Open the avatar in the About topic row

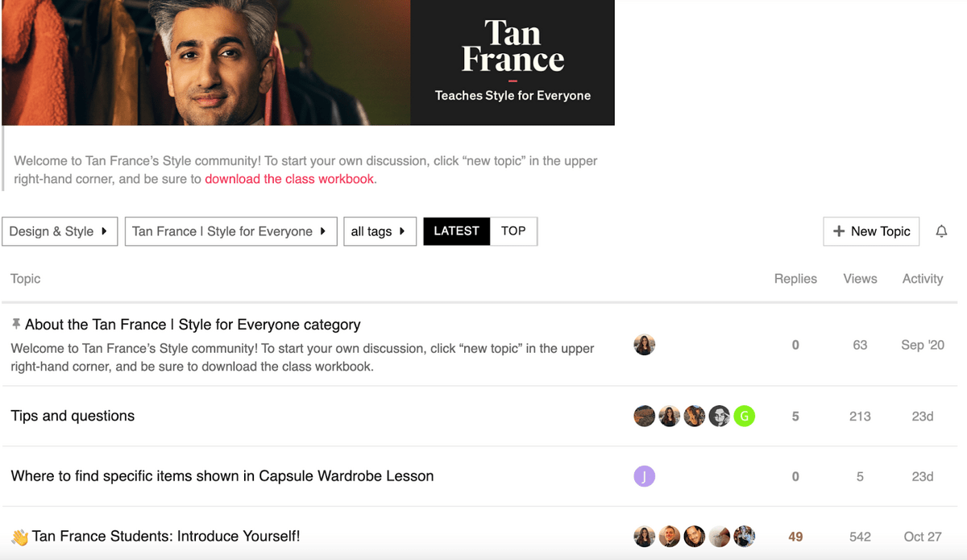pyautogui.click(x=645, y=345)
